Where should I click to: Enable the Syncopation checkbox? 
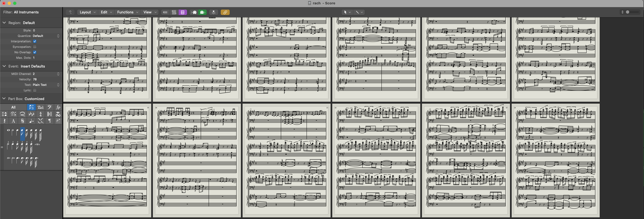coord(35,47)
